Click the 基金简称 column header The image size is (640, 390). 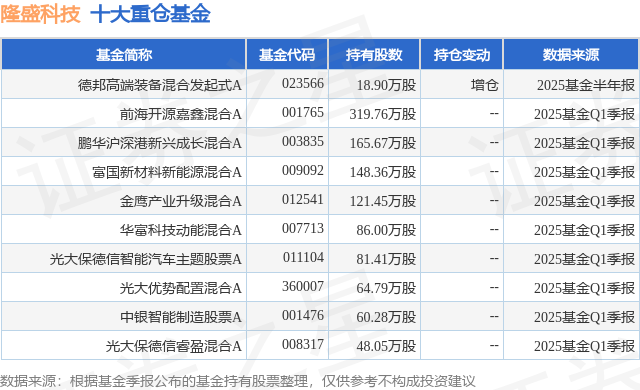(124, 55)
